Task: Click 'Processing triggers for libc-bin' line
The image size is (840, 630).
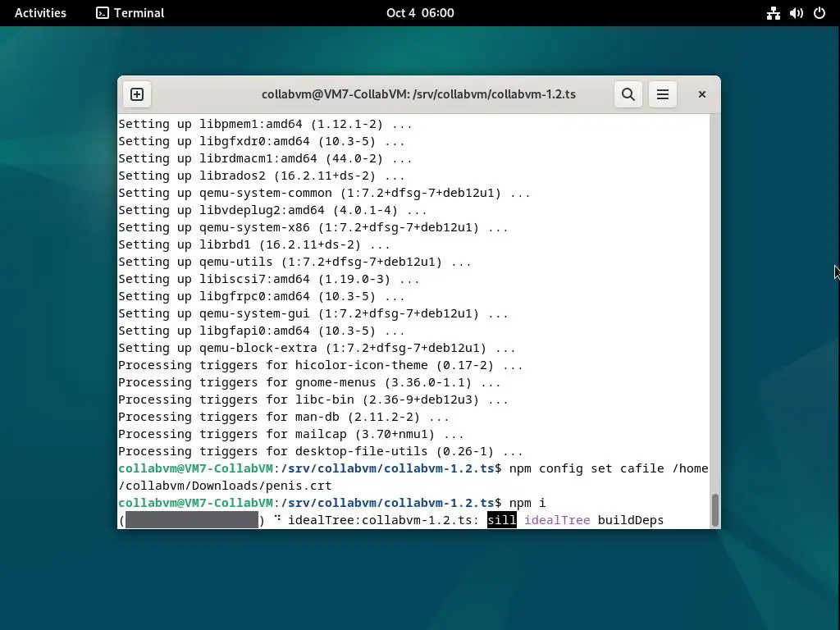Action: point(313,399)
